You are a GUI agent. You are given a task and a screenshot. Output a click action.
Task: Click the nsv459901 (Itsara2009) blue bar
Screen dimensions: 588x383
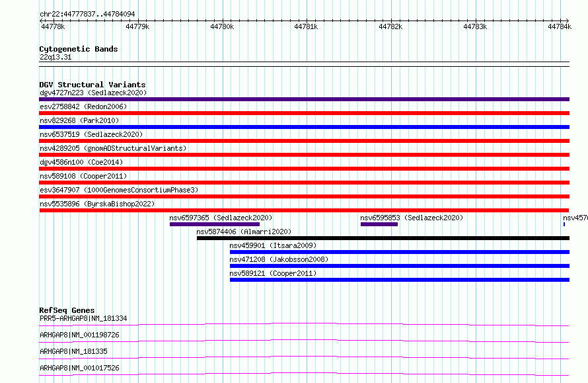(400, 252)
